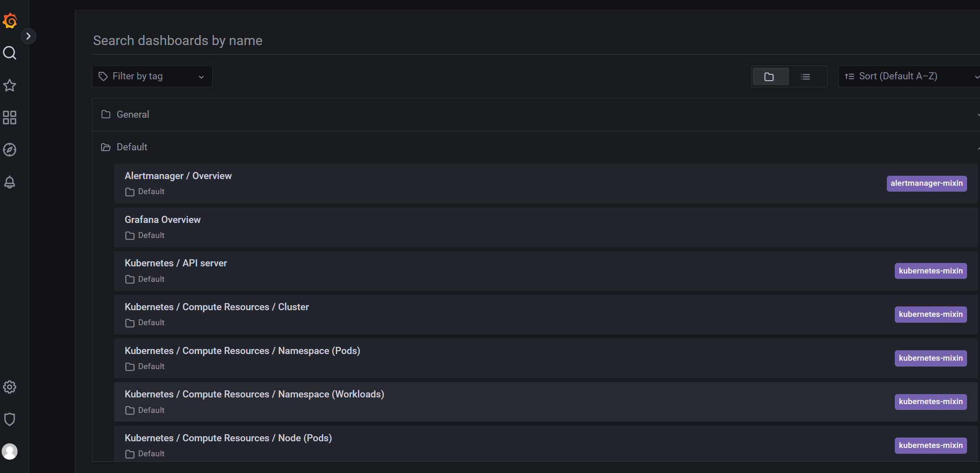Open the Alerting bell icon

[x=10, y=182]
